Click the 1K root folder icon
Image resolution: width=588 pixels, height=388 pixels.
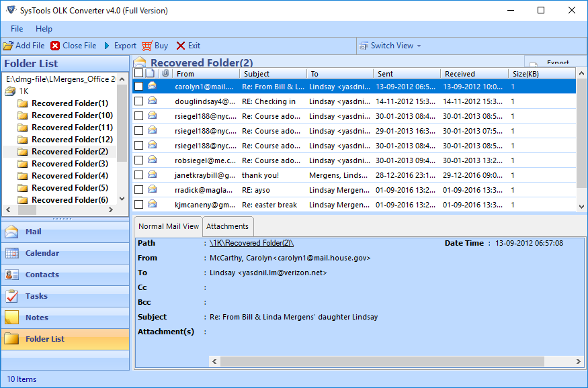tap(10, 91)
